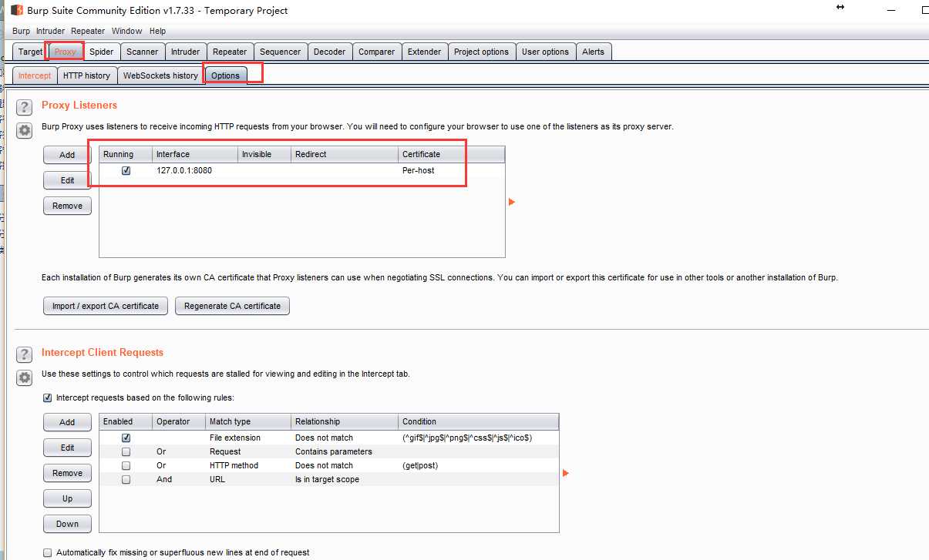Screen dimensions: 929x560
Task: Open the WebSockets history sub-tab
Action: [x=160, y=75]
